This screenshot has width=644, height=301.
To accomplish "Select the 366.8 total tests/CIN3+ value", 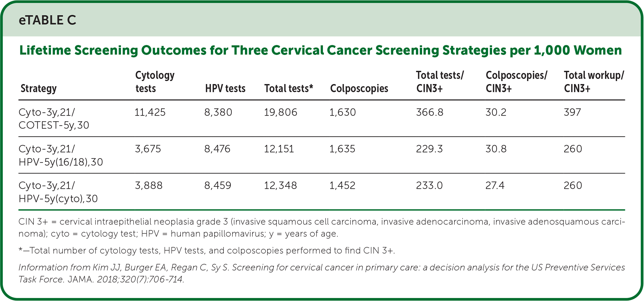I will 429,112.
